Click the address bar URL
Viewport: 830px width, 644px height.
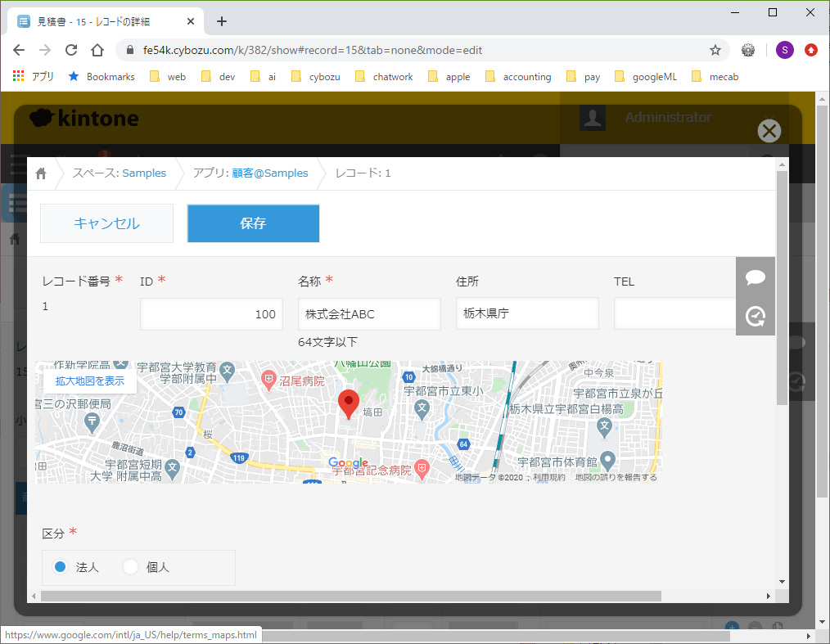point(313,50)
